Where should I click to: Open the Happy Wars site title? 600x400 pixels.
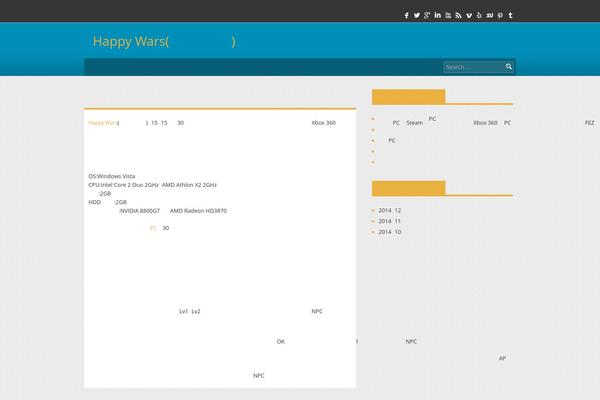pyautogui.click(x=164, y=41)
